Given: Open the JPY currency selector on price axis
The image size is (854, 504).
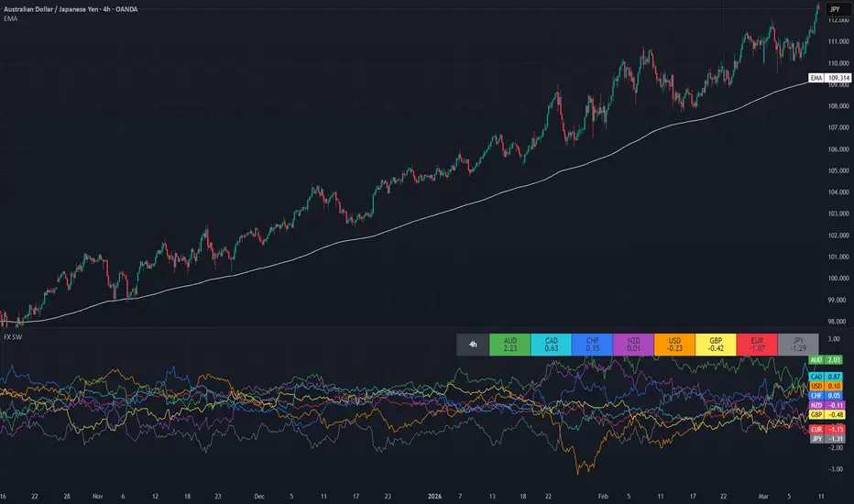Looking at the screenshot, I should tap(837, 9).
